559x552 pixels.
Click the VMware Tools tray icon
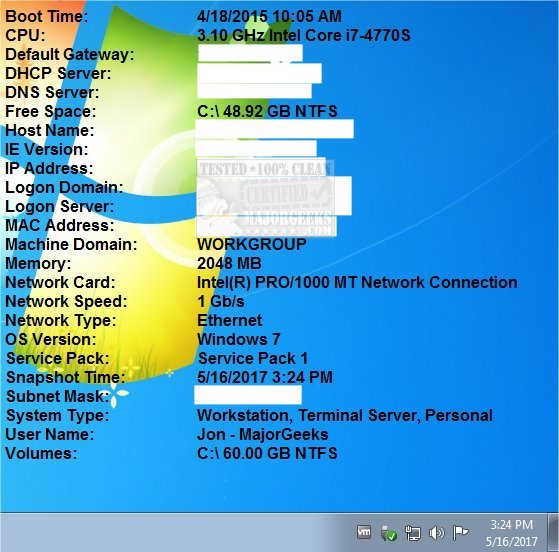click(x=364, y=532)
